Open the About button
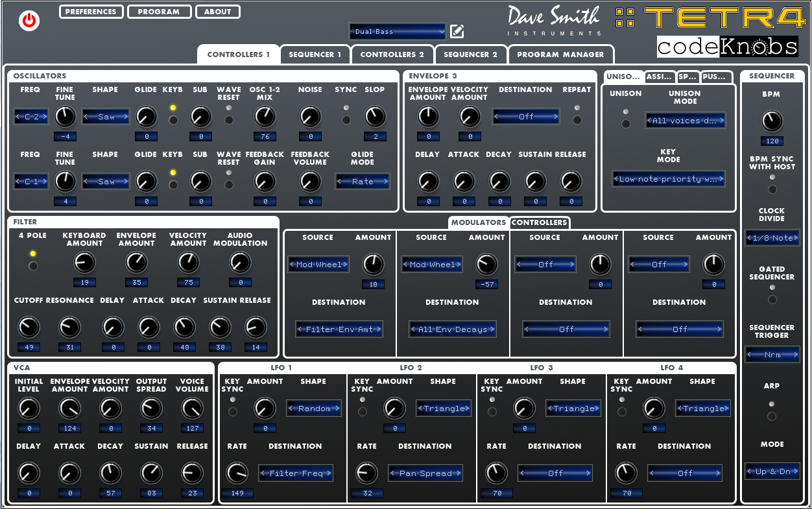 [217, 12]
